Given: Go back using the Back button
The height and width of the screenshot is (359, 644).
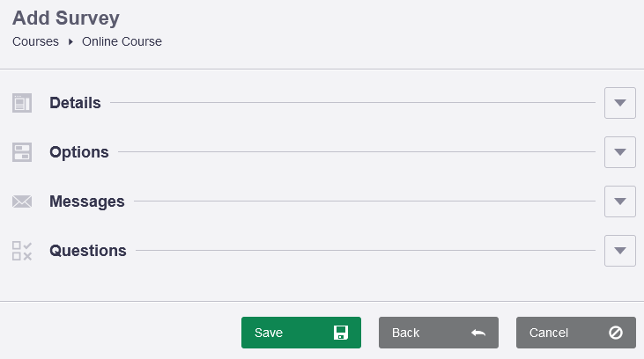Looking at the screenshot, I should [439, 333].
